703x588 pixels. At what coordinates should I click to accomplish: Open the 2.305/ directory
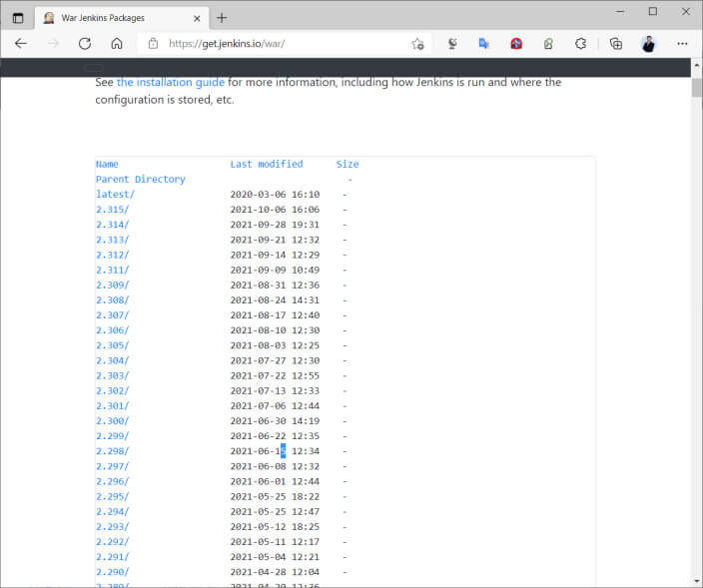point(112,345)
